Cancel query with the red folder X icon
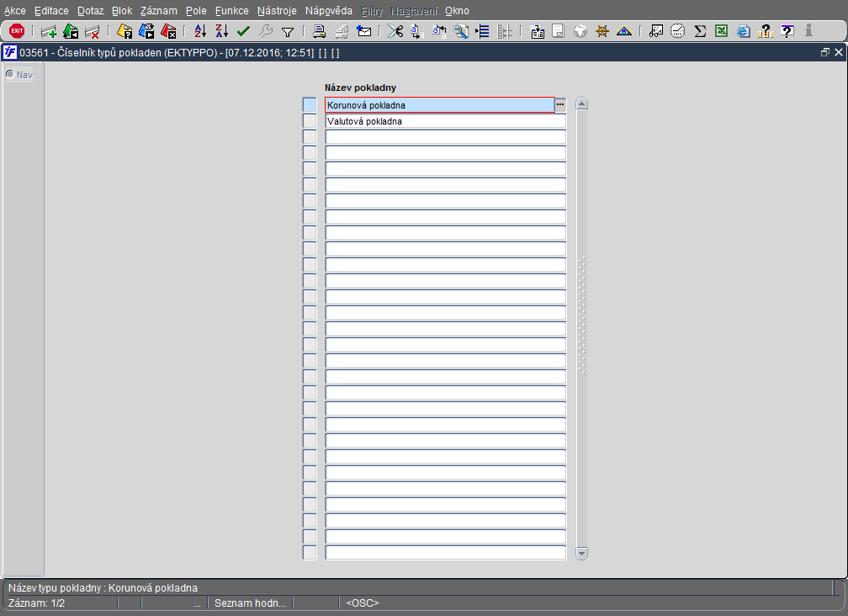The image size is (848, 616). pyautogui.click(x=168, y=31)
